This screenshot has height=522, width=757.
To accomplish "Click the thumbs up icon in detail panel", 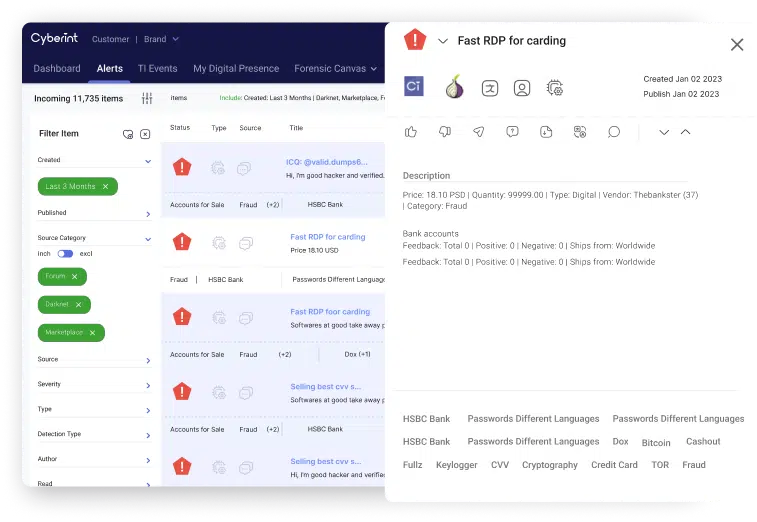I will click(411, 132).
